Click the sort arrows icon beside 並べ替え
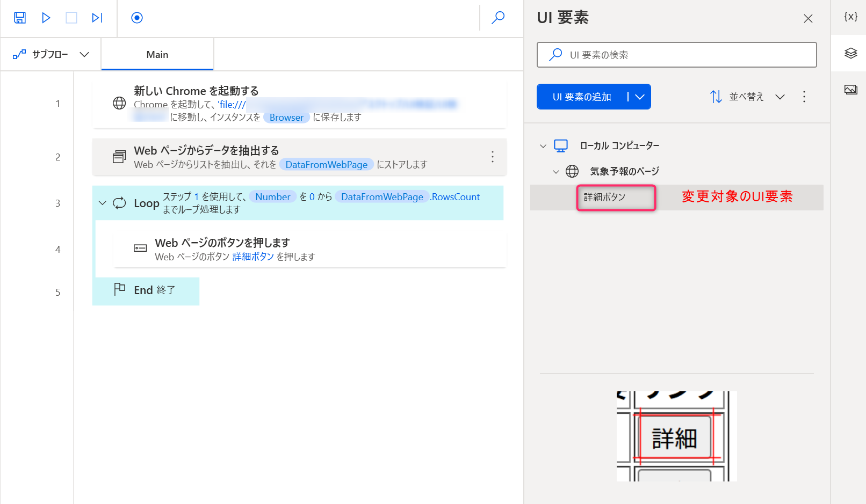The width and height of the screenshot is (866, 504). 716,97
